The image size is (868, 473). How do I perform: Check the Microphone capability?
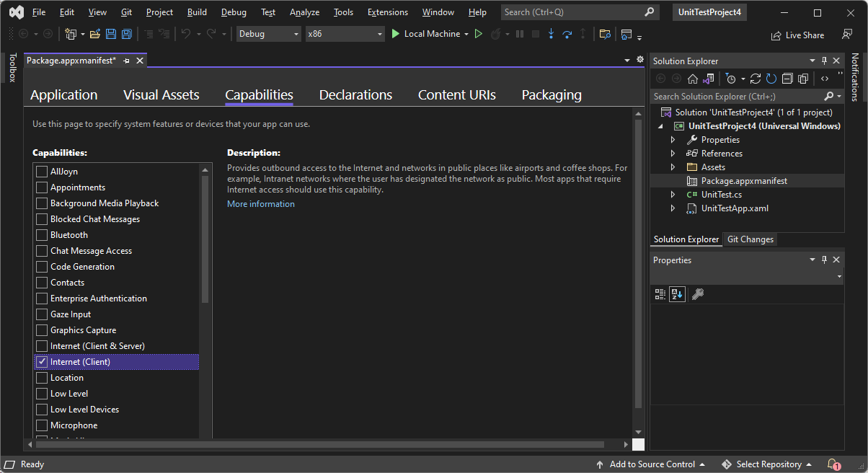pyautogui.click(x=42, y=425)
